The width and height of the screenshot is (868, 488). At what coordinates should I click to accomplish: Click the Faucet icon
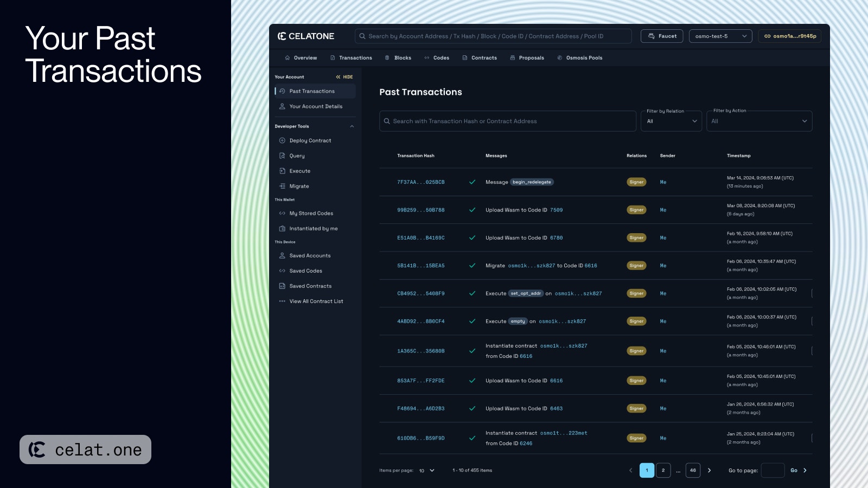point(652,36)
